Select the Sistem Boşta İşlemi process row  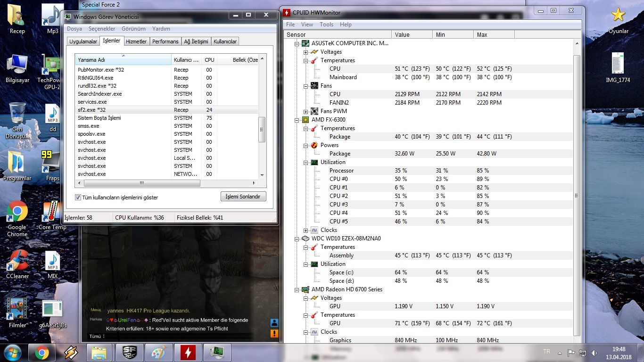coord(167,118)
